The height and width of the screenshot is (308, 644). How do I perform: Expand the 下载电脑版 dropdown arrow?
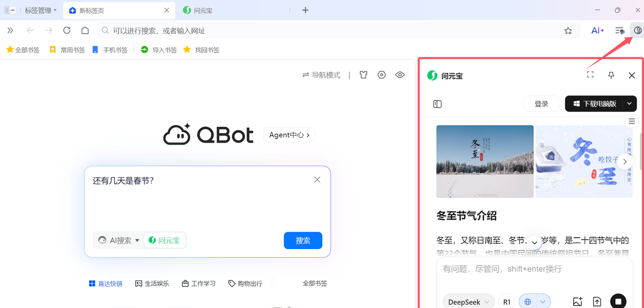629,104
